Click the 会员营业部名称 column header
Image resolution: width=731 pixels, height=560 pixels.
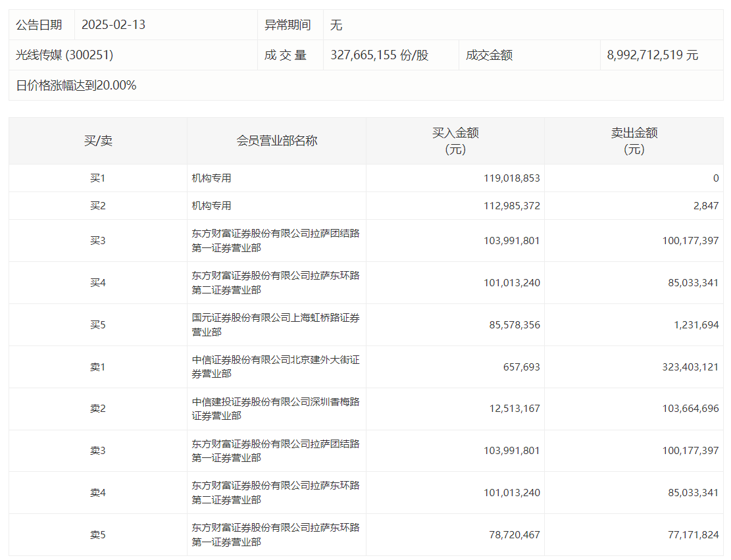(277, 140)
